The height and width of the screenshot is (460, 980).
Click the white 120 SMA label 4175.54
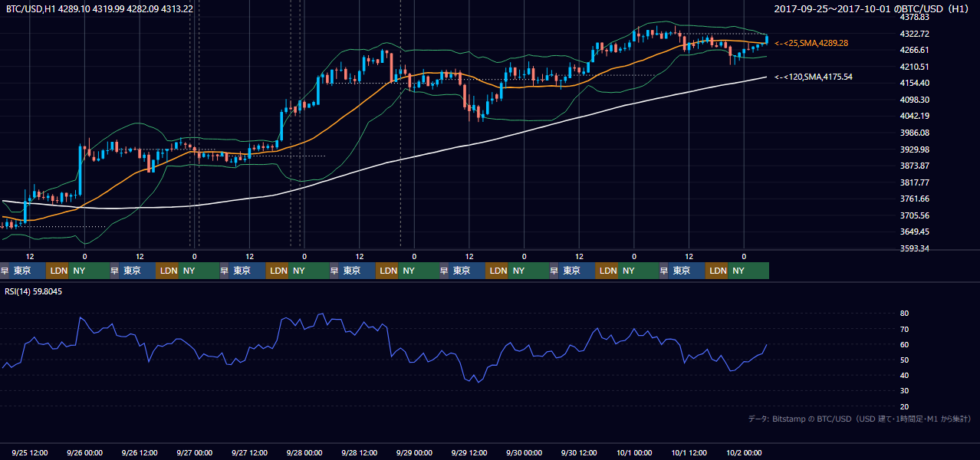coord(814,77)
